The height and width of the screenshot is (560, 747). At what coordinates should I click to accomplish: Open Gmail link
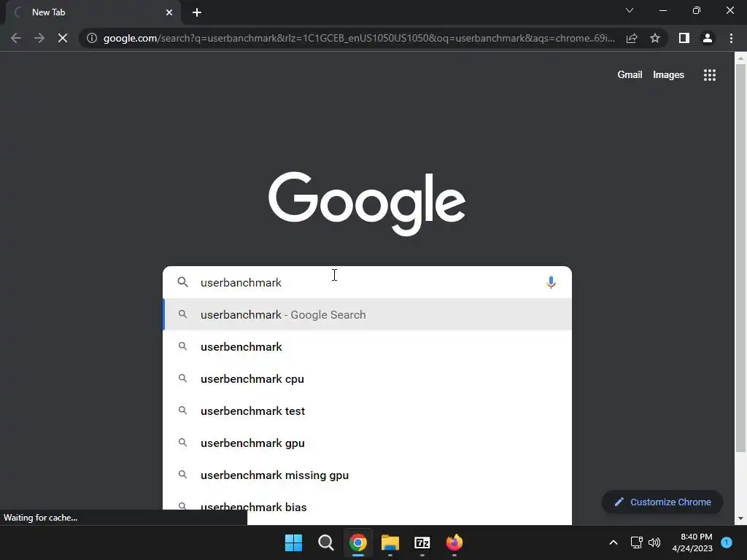(x=630, y=75)
